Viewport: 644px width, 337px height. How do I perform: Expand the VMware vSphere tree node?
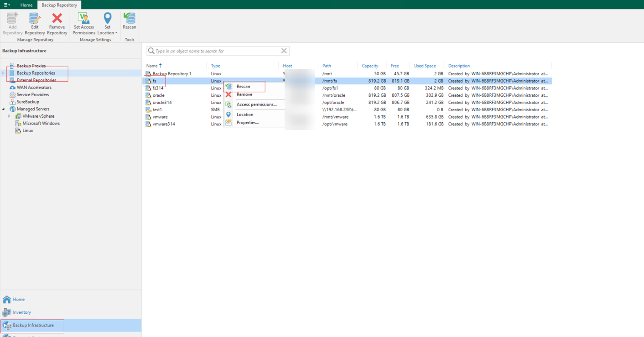9,116
